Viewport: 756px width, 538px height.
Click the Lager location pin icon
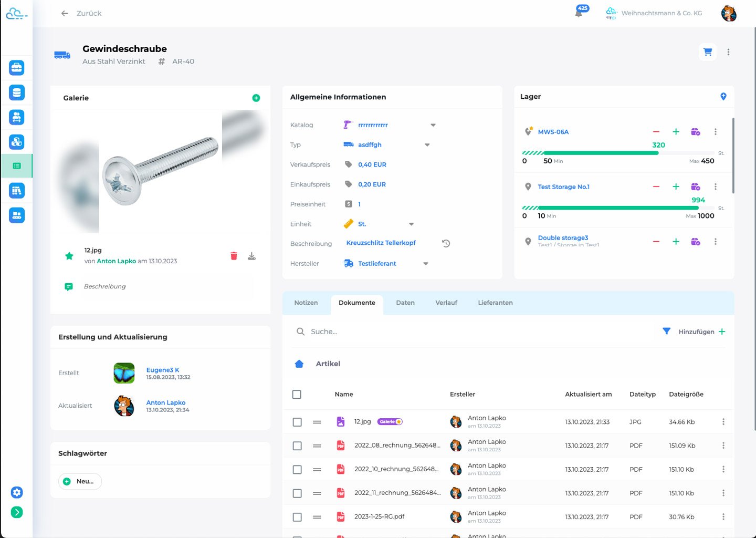pos(723,96)
